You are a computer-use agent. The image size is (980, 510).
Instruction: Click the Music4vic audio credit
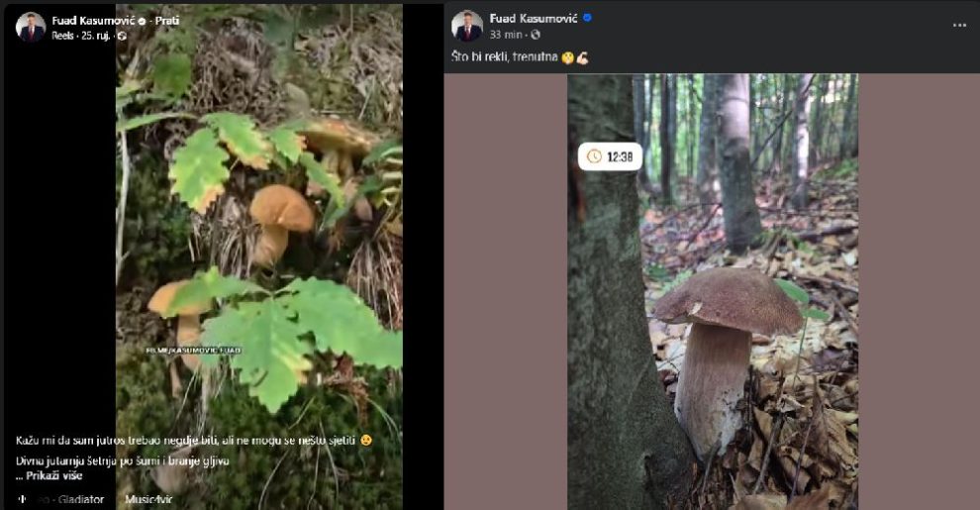148,499
